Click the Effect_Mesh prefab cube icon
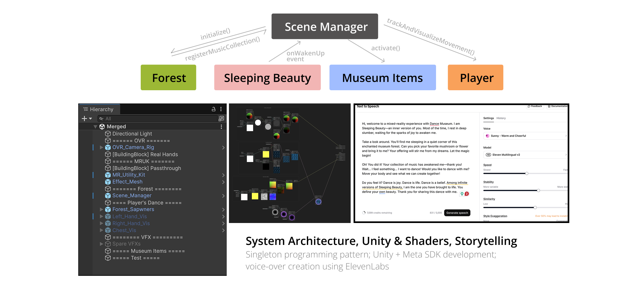Viewport: 644px width, 291px height. coord(108,182)
